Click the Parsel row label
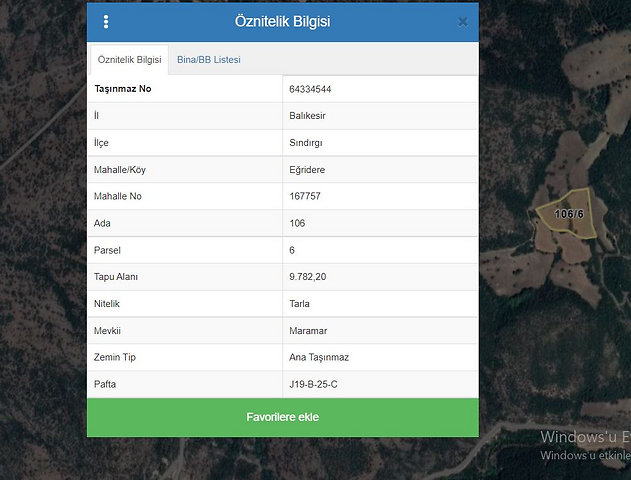This screenshot has width=631, height=480. pyautogui.click(x=109, y=250)
